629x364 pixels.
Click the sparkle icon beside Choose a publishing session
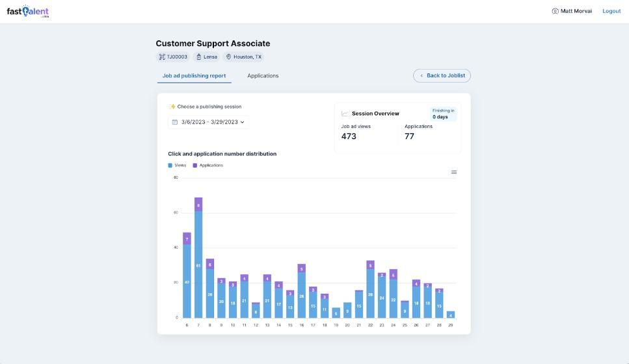tap(172, 107)
